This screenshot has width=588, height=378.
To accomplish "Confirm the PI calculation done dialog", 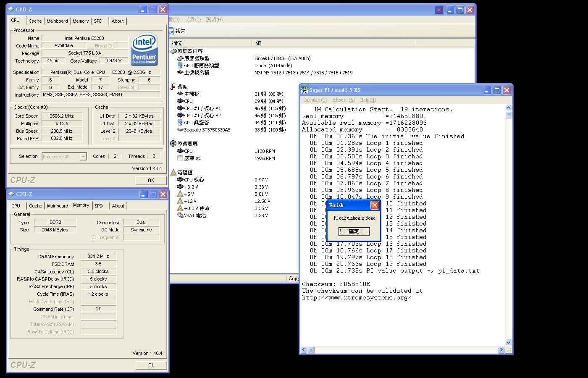I will 354,231.
